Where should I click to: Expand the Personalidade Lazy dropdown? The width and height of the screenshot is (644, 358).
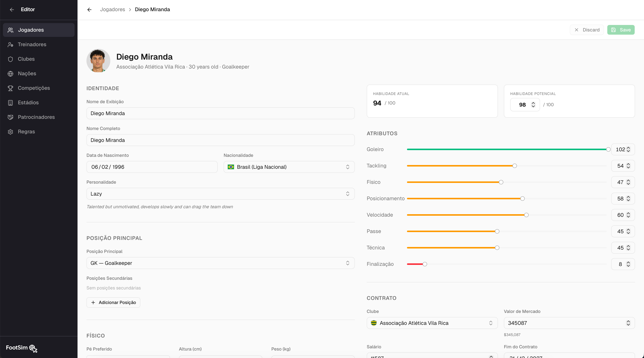[220, 194]
